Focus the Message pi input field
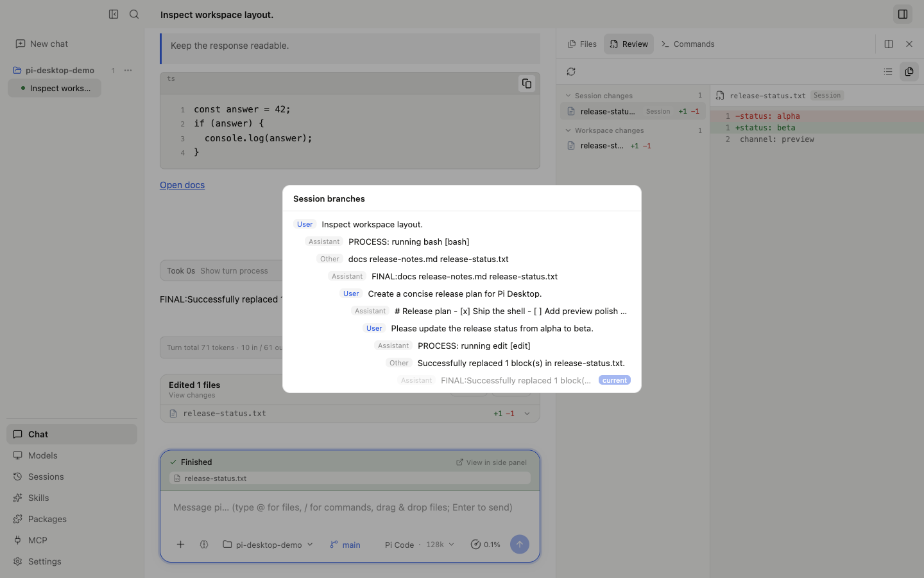924x578 pixels. (x=350, y=507)
